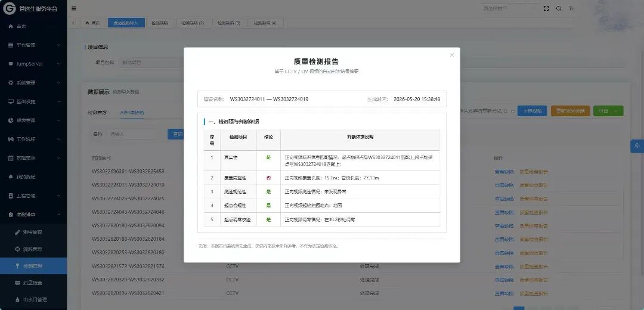Click the 项目名称 input field

[151, 63]
